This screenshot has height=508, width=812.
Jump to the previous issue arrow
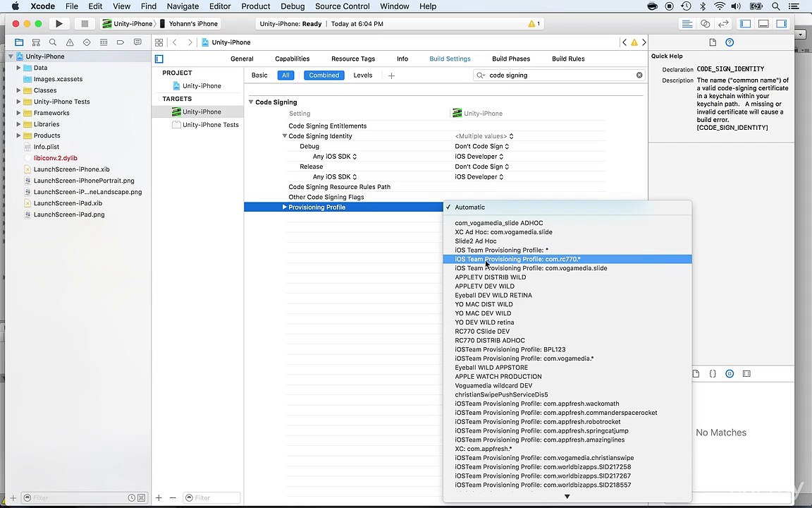[x=624, y=42]
